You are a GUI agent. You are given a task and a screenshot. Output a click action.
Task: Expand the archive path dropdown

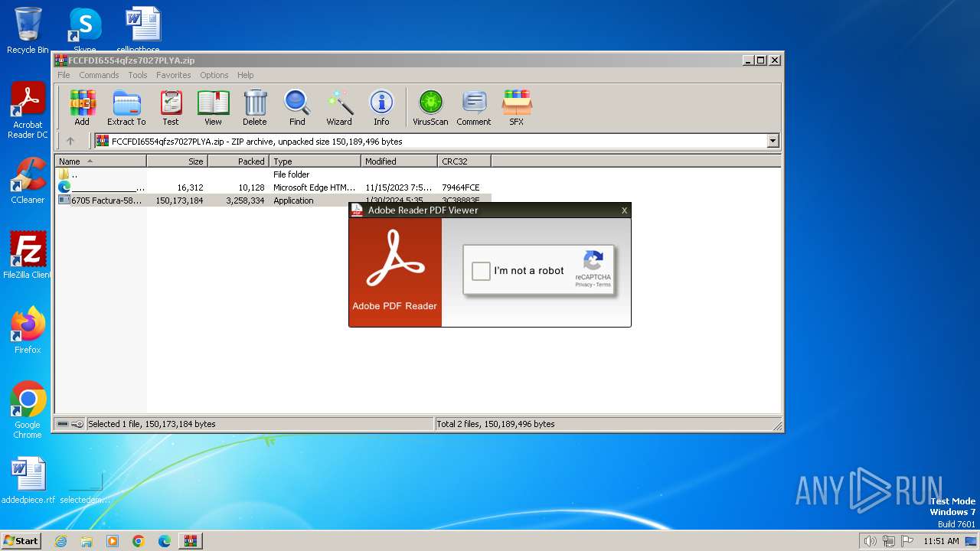773,141
